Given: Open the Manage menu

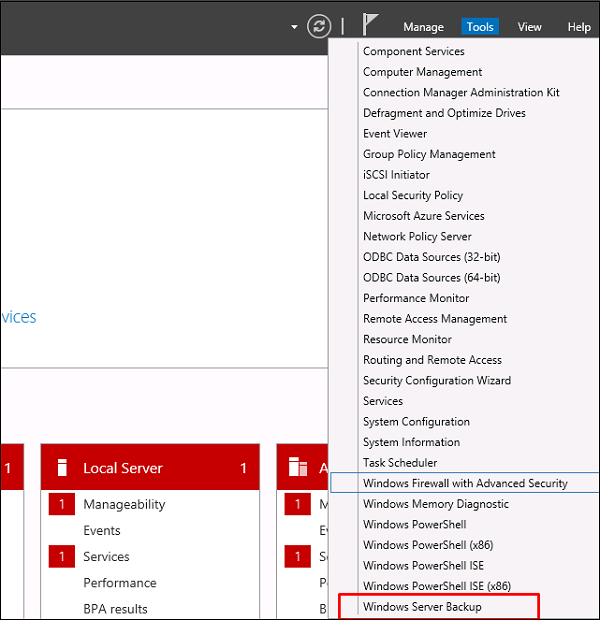Looking at the screenshot, I should 423,27.
